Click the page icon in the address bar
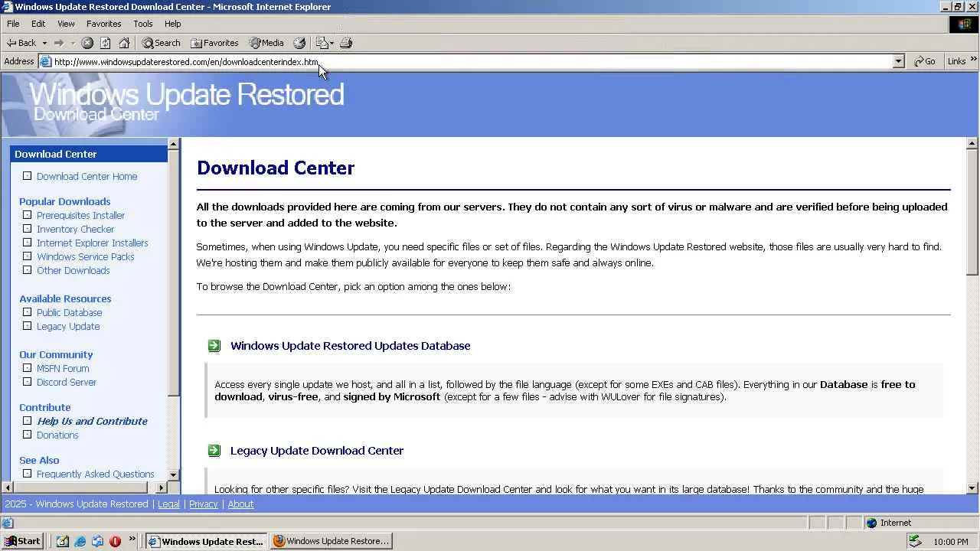Screen dimensions: 980x551 point(46,62)
